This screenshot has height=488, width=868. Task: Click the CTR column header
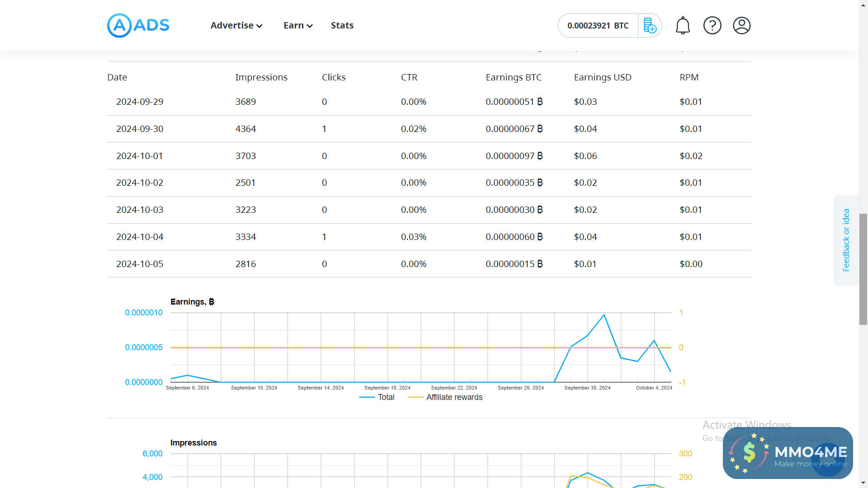409,77
